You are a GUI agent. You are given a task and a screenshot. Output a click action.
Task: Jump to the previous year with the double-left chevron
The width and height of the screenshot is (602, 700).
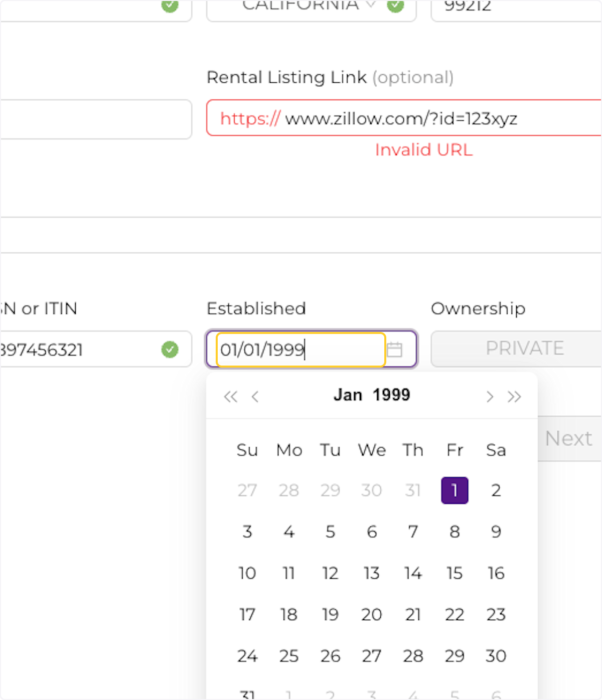point(231,397)
